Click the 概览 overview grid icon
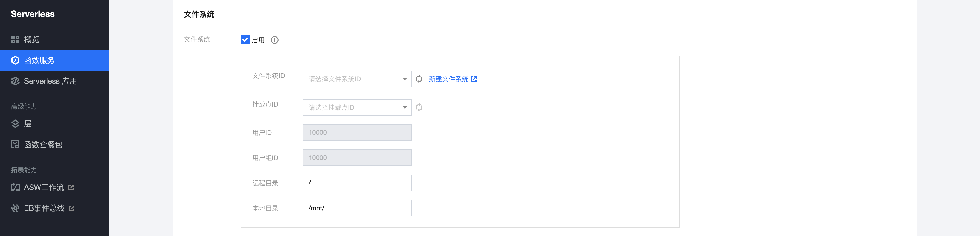The image size is (980, 236). [x=15, y=40]
